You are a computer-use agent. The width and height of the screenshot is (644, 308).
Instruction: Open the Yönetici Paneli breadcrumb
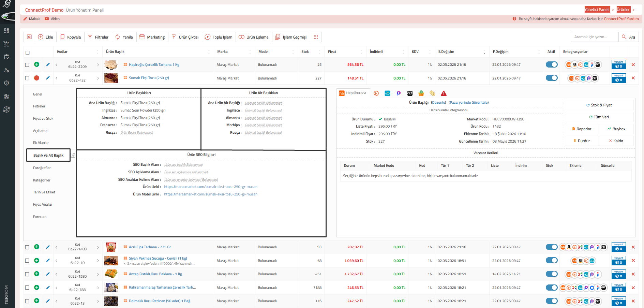coord(597,10)
